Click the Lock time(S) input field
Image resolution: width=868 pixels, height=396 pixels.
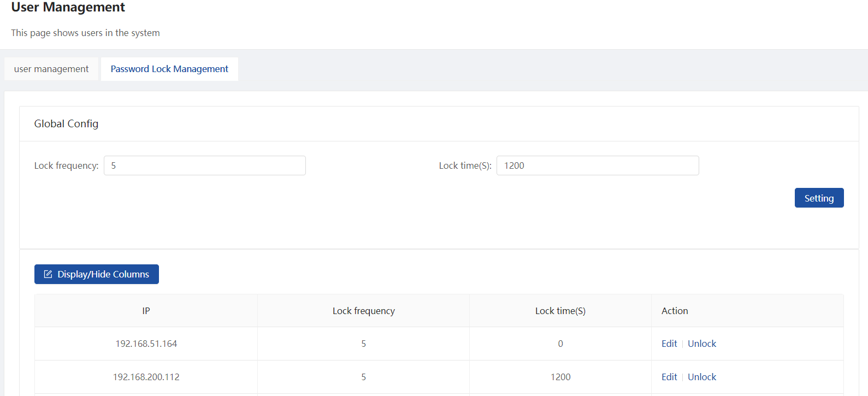598,166
